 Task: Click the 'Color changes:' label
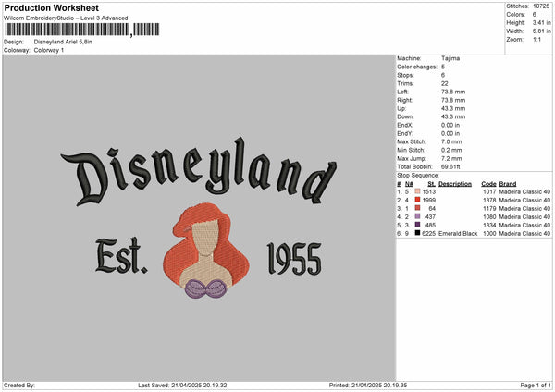[417, 67]
